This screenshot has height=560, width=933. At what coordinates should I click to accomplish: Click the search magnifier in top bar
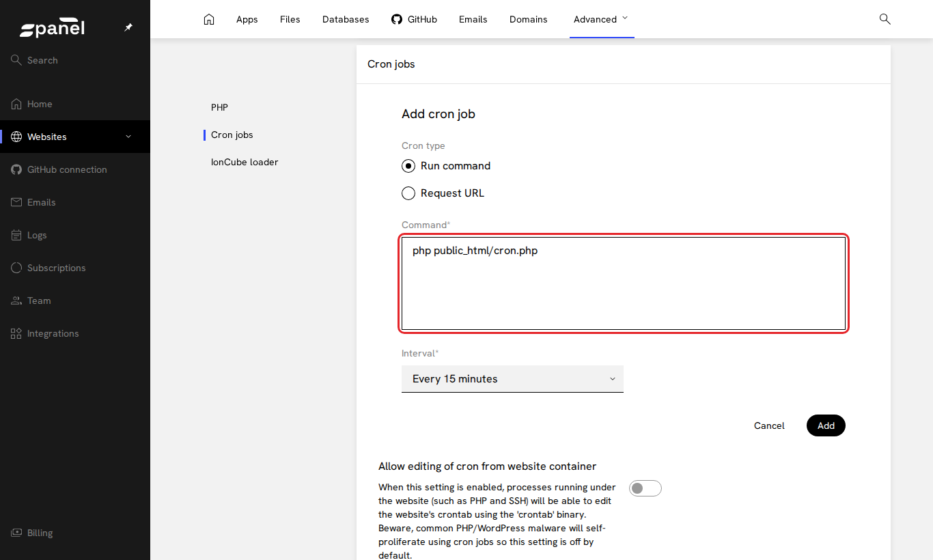coord(885,19)
